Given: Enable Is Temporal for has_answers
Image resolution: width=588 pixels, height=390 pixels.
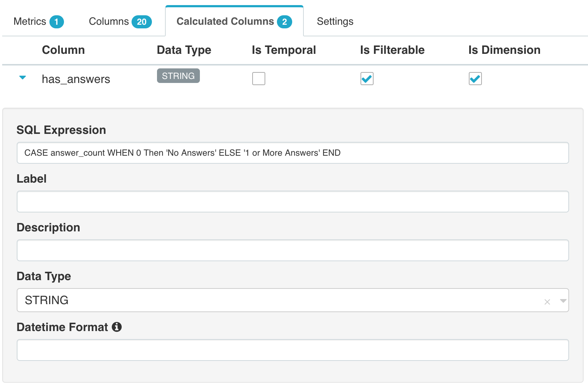Looking at the screenshot, I should 258,79.
